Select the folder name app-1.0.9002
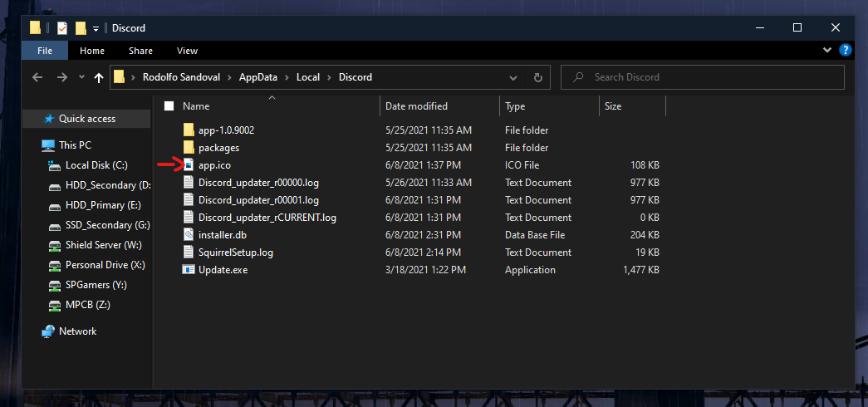 pos(227,130)
